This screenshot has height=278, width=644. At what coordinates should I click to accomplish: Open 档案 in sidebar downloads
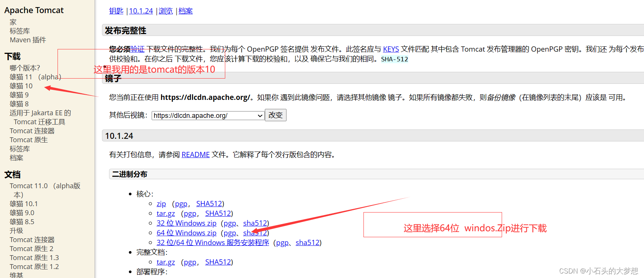tap(16, 158)
